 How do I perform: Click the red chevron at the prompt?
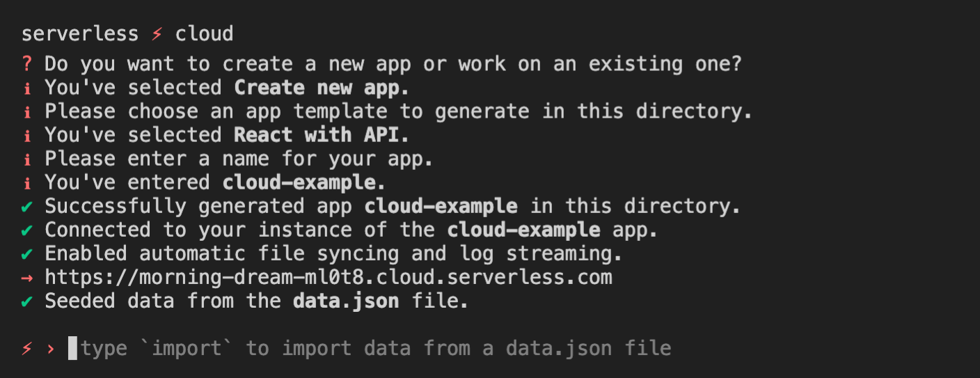pos(50,348)
